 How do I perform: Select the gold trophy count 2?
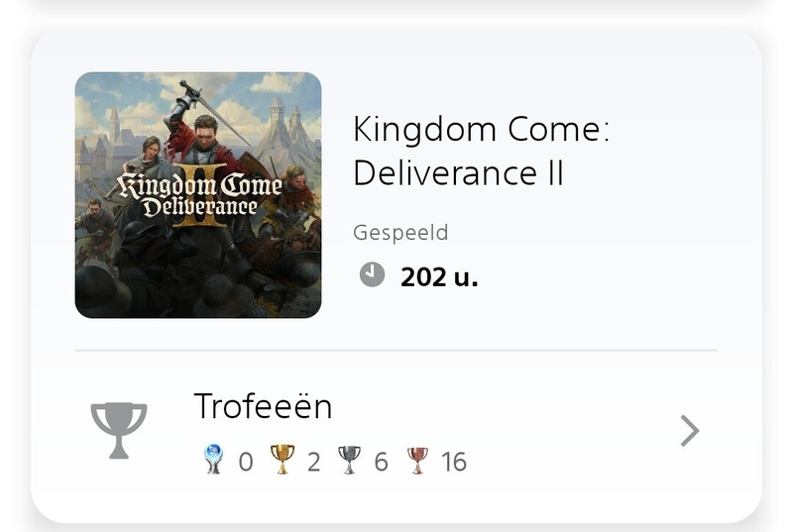coord(313,462)
